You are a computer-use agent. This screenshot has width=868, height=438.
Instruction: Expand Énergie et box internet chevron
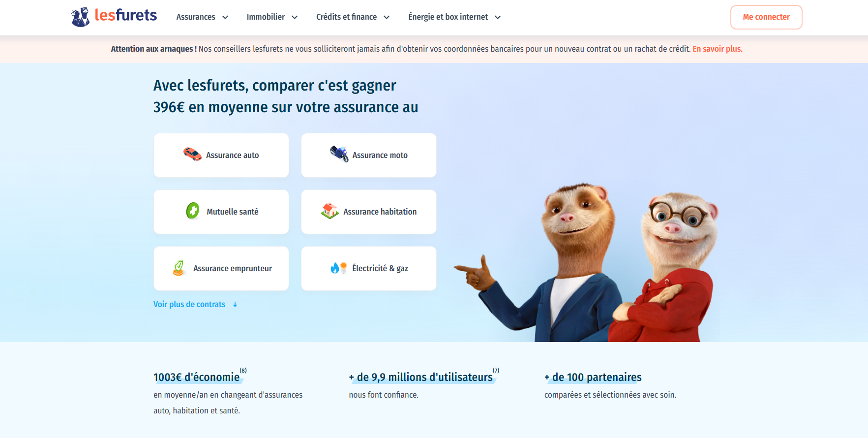click(498, 17)
